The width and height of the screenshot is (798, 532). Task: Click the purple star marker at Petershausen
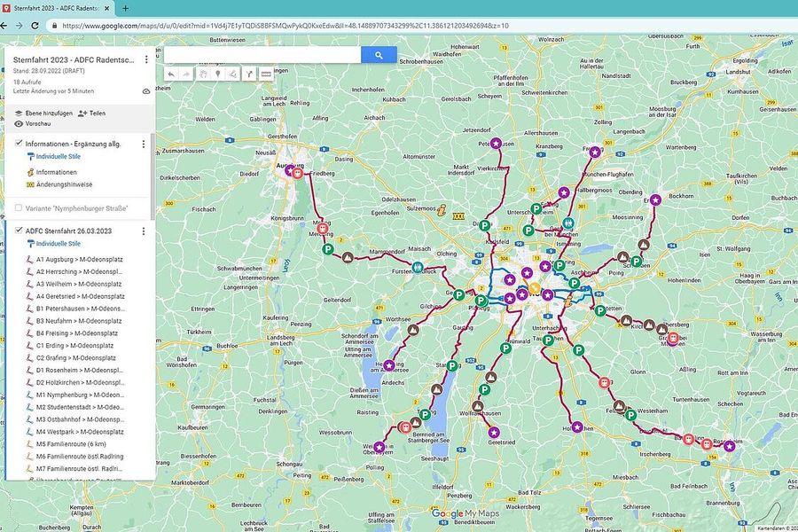click(497, 144)
